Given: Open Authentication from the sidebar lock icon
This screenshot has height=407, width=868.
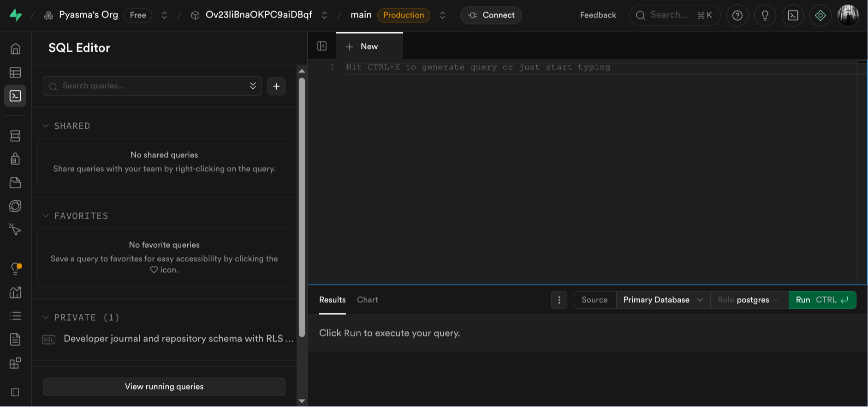Looking at the screenshot, I should tap(15, 159).
